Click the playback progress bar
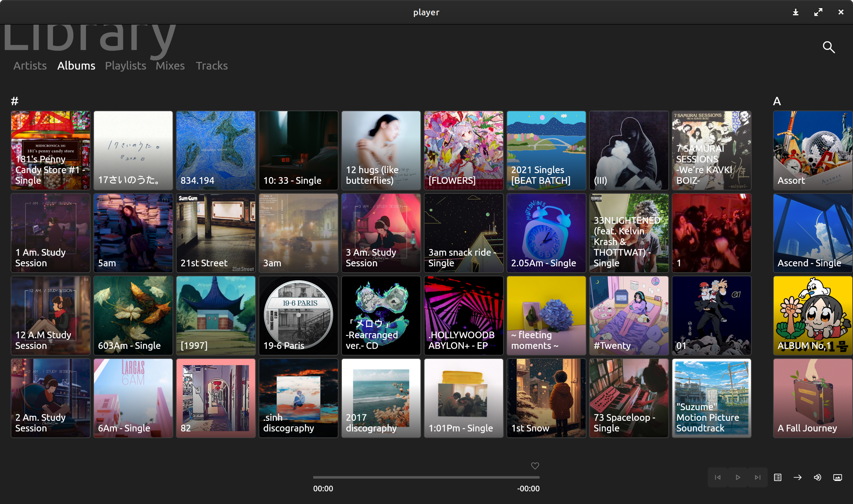Screen dimensions: 853x504 tap(426, 477)
